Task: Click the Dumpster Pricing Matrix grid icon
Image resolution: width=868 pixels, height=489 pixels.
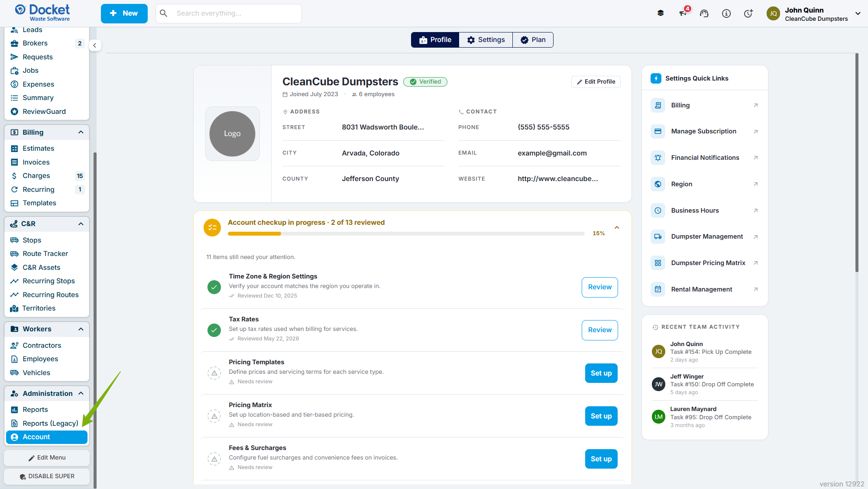Action: 658,263
